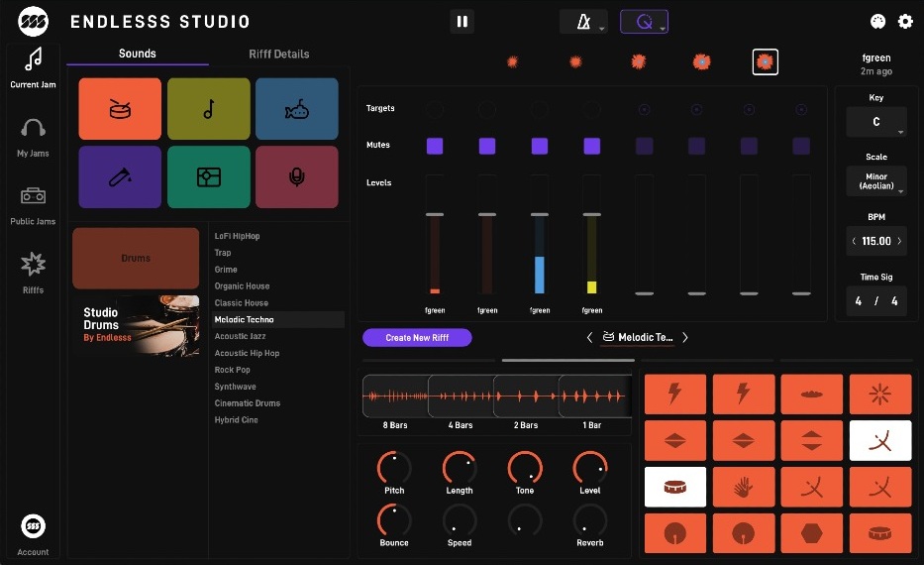Choose Acoustic Jazz from the drum list
The image size is (924, 565).
click(x=247, y=337)
